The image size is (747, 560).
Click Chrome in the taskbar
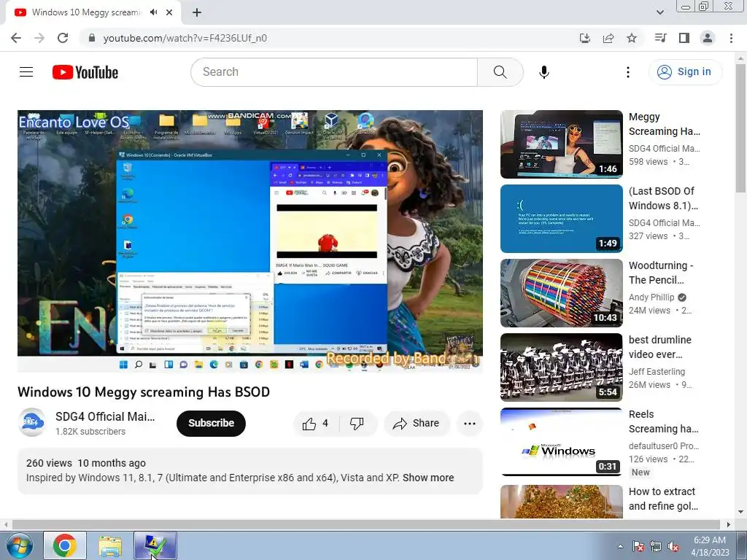click(65, 545)
